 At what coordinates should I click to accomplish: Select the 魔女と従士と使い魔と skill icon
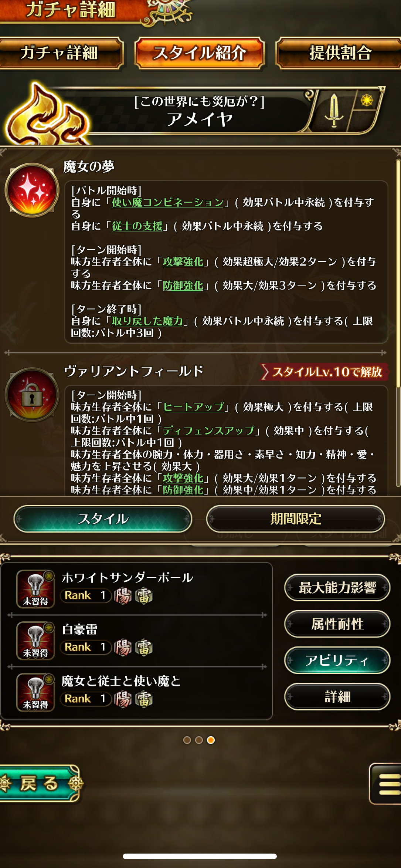pyautogui.click(x=35, y=692)
